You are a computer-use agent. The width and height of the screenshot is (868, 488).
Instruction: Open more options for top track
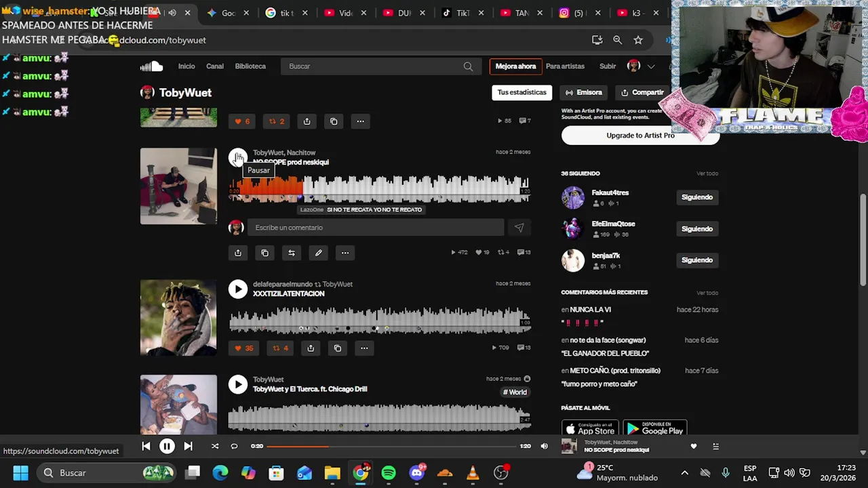pos(361,121)
